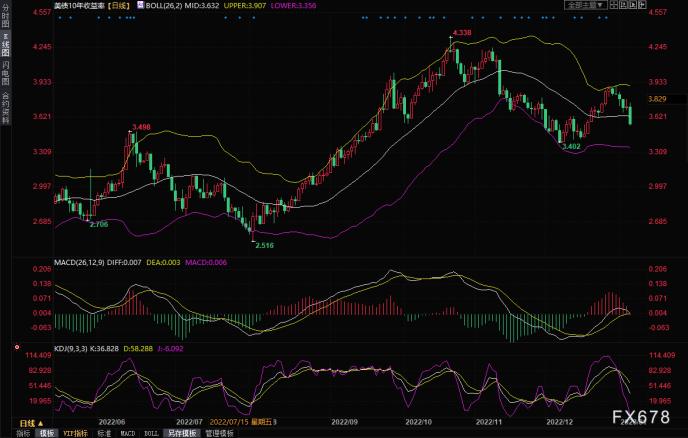
Task: Switch to K线图 view in sidebar
Action: click(x=5, y=45)
